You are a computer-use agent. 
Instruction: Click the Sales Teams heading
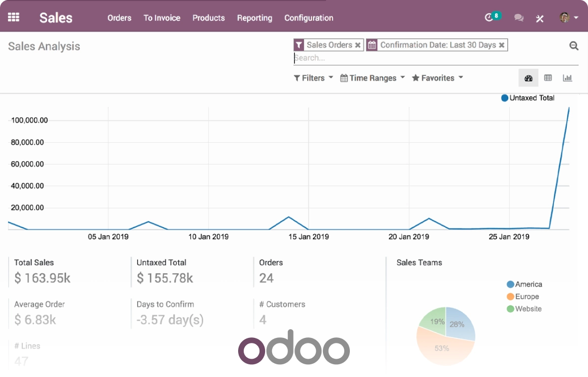[x=419, y=263]
